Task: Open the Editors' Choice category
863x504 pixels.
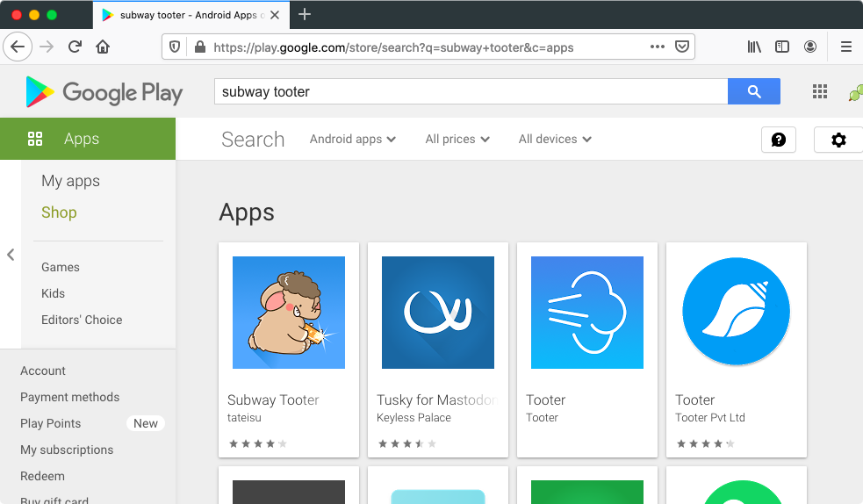Action: coord(82,320)
